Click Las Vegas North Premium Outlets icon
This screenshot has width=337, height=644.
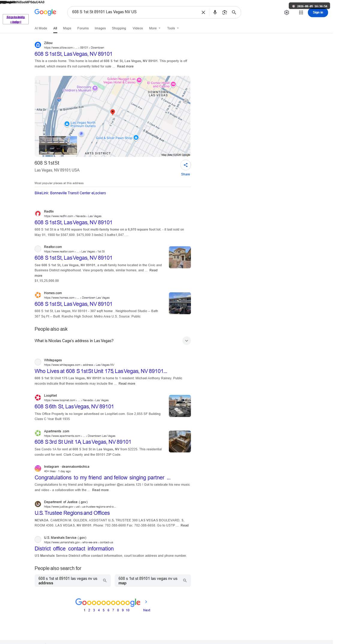tap(67, 124)
